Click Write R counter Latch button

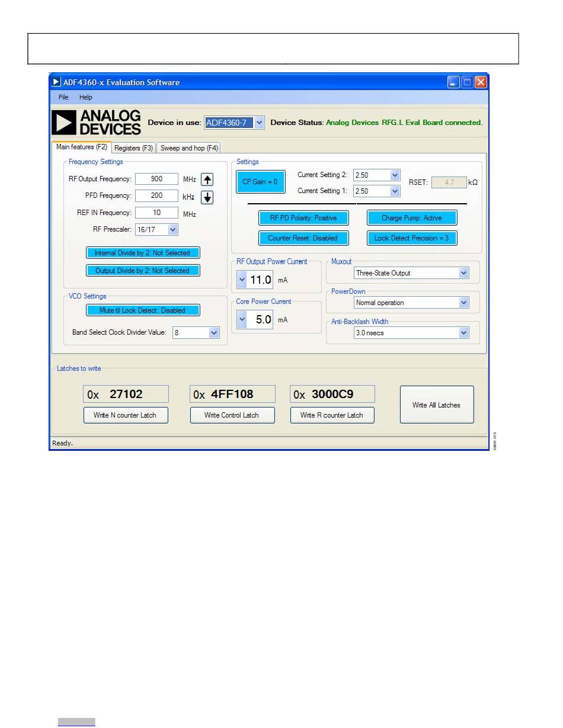pos(332,415)
